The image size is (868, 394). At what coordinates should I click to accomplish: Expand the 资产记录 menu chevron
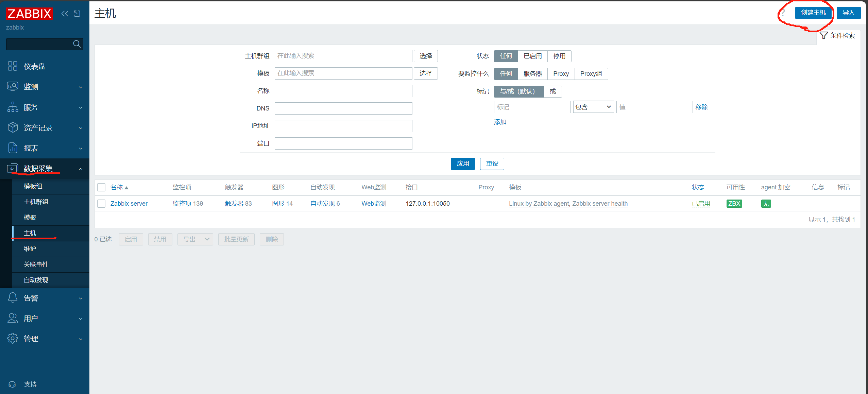pos(81,128)
